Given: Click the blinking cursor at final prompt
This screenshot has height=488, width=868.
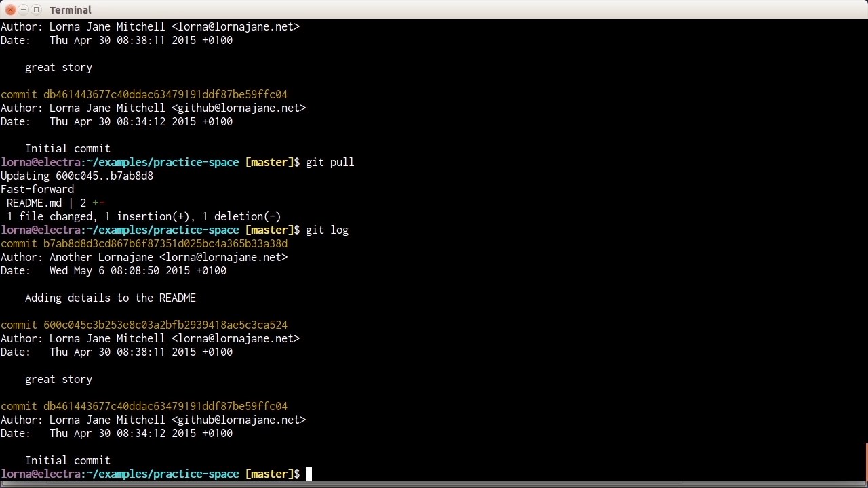Looking at the screenshot, I should pos(309,474).
